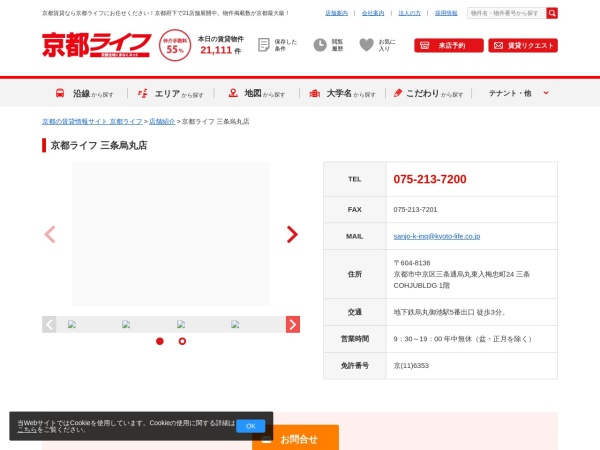The width and height of the screenshot is (600, 450).
Task: Click the train icon beside 沿線
Action: [60, 93]
